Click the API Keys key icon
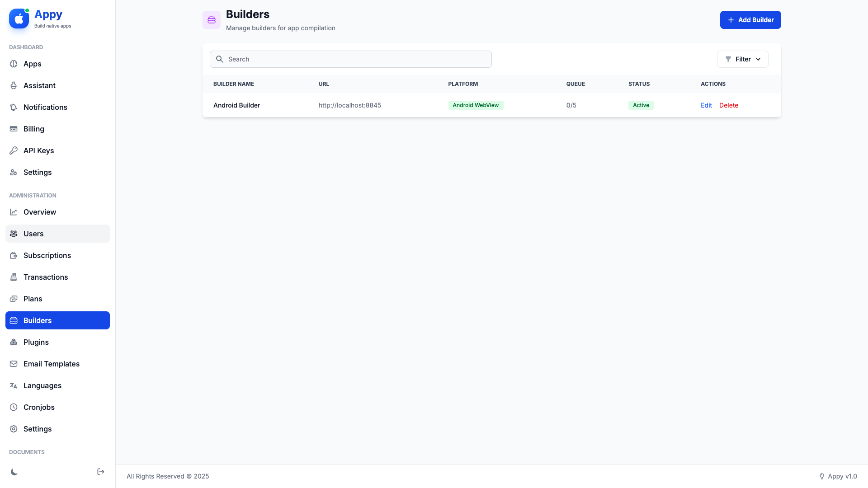This screenshot has height=488, width=868. pos(14,150)
